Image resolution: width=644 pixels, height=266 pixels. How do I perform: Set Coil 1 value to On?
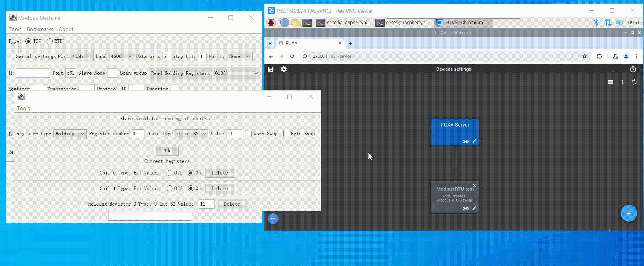191,189
